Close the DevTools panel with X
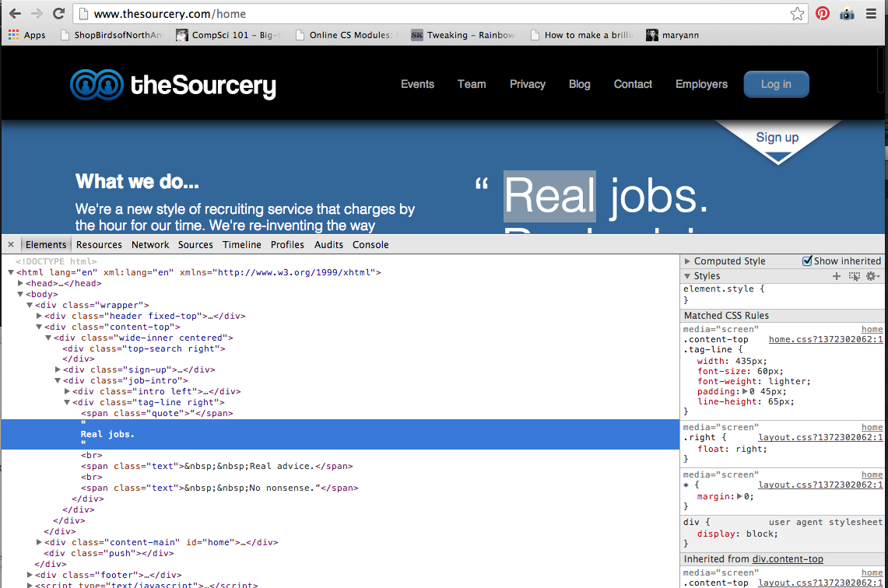This screenshot has height=588, width=888. click(x=11, y=244)
